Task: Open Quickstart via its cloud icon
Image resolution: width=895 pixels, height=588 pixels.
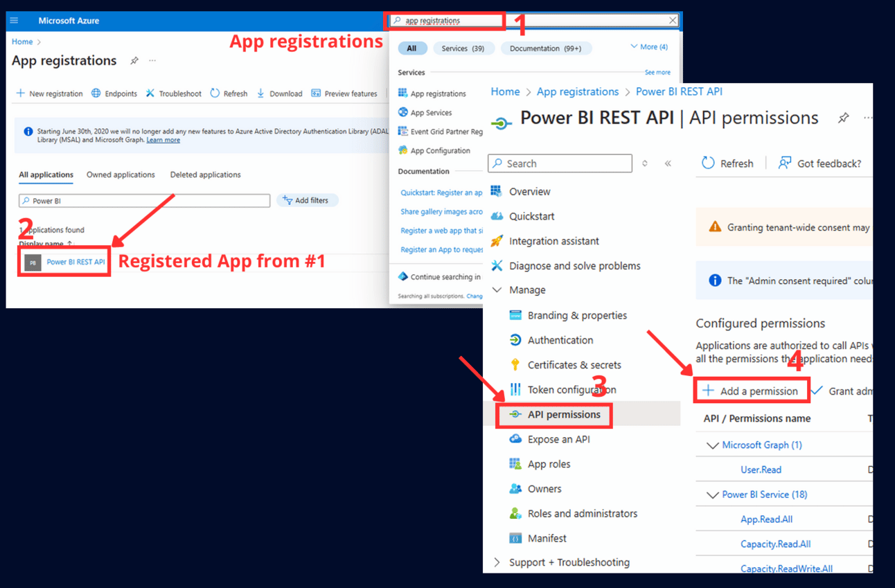Action: tap(497, 216)
